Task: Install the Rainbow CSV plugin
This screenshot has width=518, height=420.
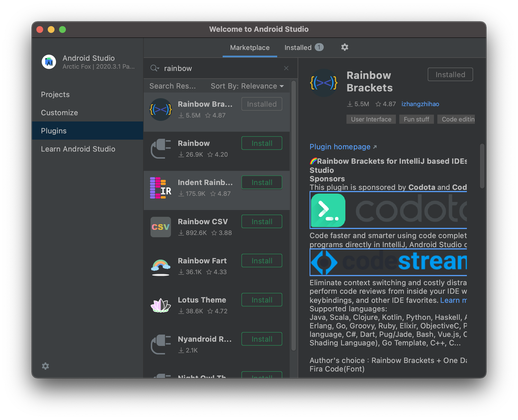Action: (x=262, y=221)
